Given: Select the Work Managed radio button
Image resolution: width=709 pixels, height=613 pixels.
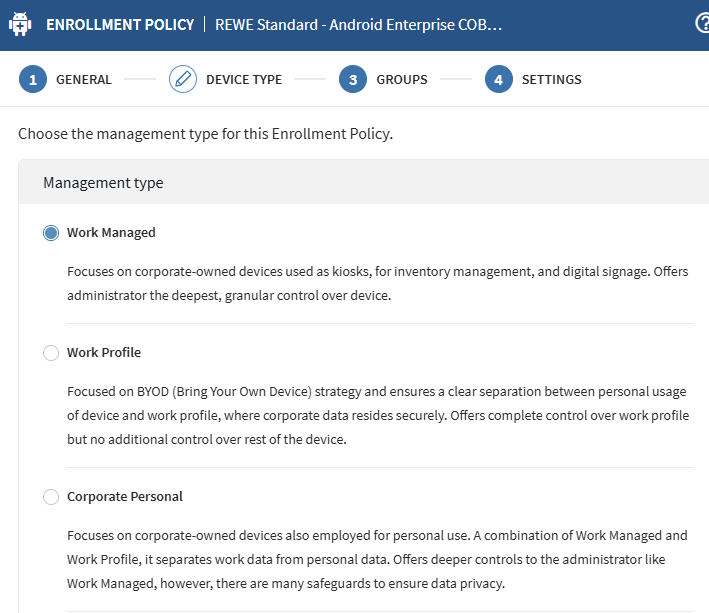Looking at the screenshot, I should coord(51,233).
